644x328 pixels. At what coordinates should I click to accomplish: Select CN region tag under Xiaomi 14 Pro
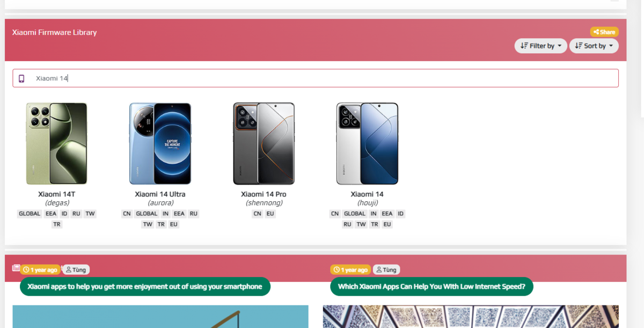coord(258,214)
